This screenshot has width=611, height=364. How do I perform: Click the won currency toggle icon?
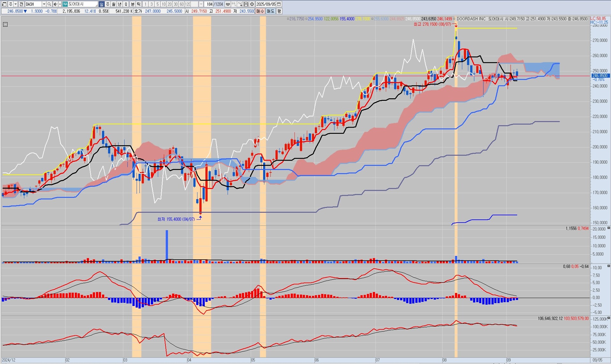228,4
